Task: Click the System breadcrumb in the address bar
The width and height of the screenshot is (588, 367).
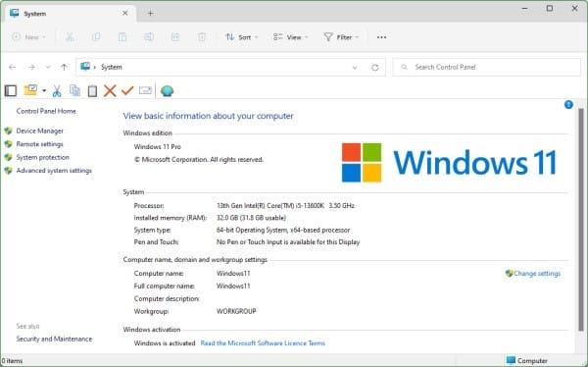Action: (x=112, y=67)
